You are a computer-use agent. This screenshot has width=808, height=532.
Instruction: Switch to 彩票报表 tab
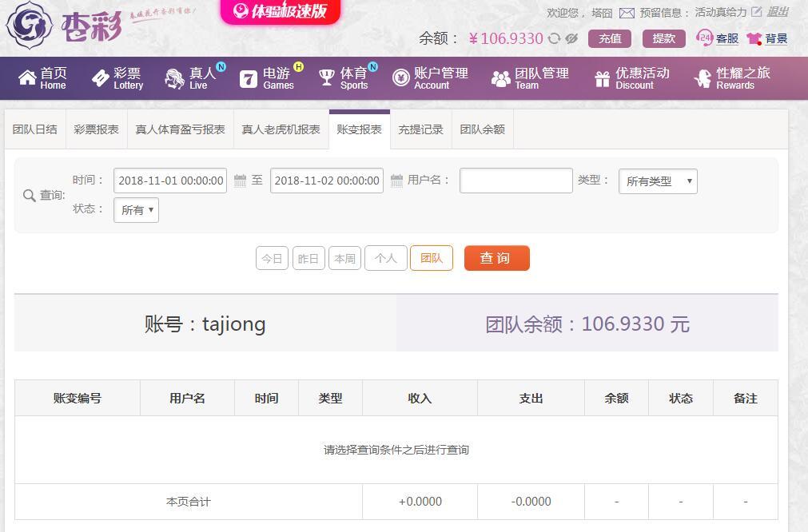tap(97, 129)
